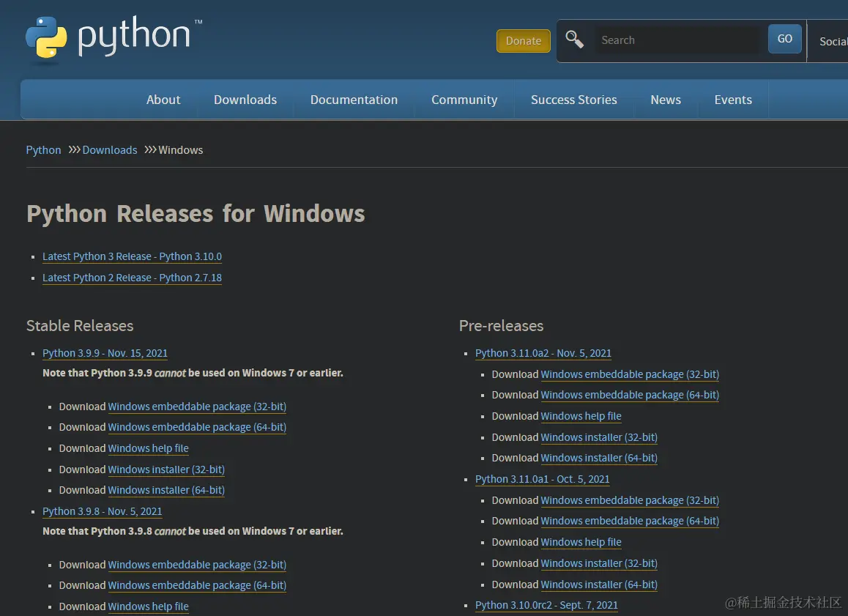848x616 pixels.
Task: Focus the Search input field
Action: (x=677, y=40)
